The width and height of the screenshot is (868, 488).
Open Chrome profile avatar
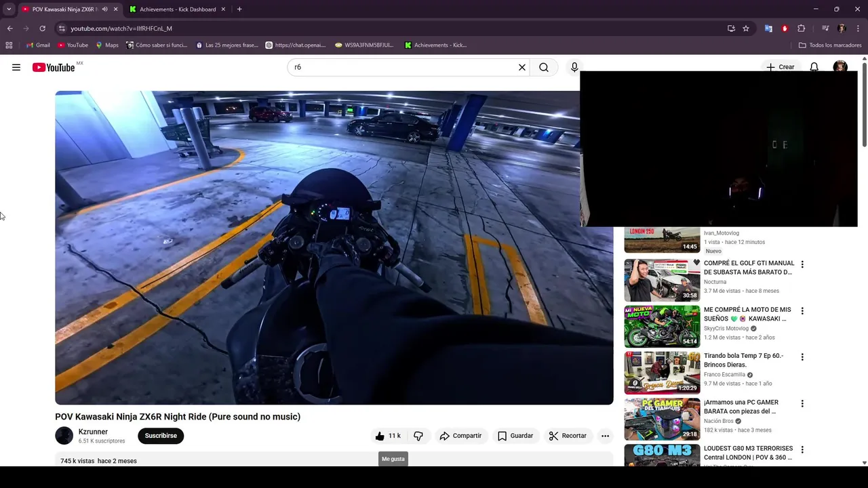tap(842, 28)
